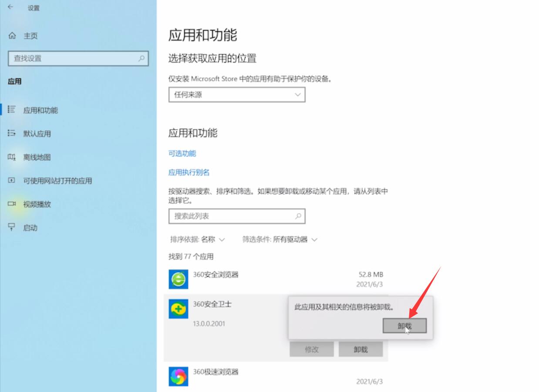Open the 任何来源 dropdown
539x392 pixels.
pos(237,94)
